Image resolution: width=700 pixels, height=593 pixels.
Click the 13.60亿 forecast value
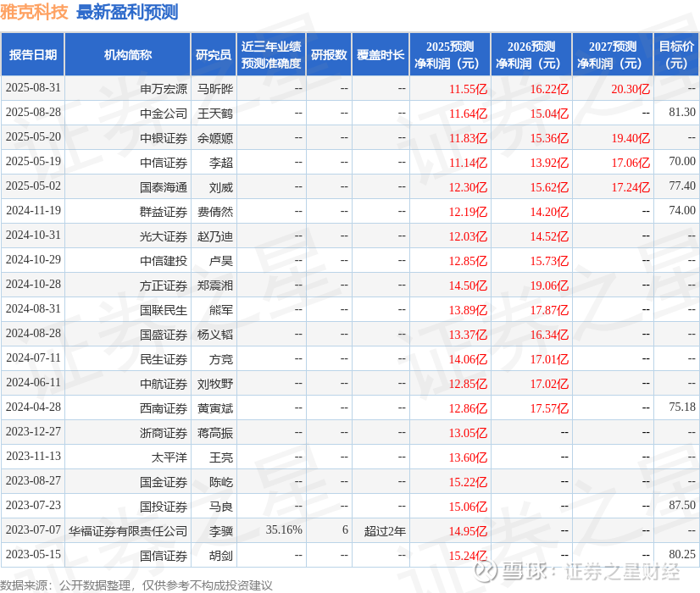click(x=468, y=457)
